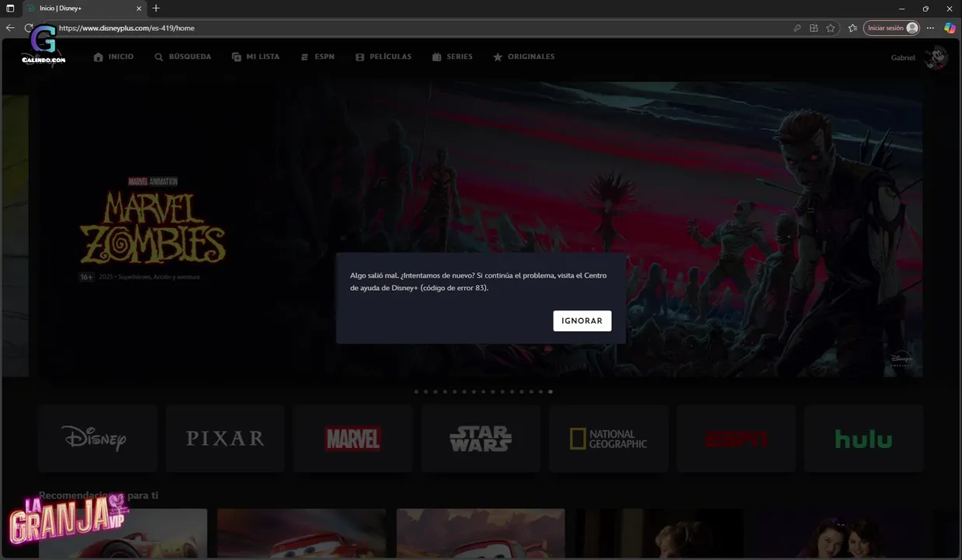Viewport: 962px width, 560px height.
Task: Click the Iniciar sesión browser button
Action: point(891,28)
